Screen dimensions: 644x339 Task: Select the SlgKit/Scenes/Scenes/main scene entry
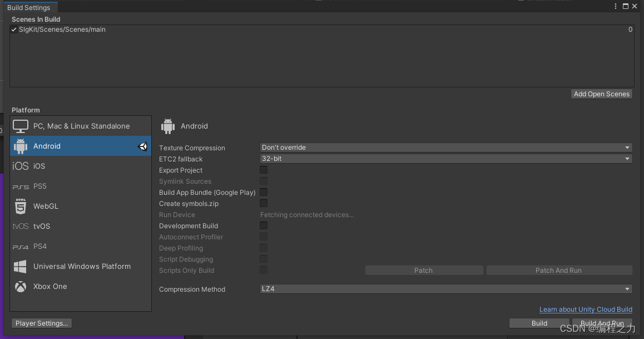click(x=322, y=30)
